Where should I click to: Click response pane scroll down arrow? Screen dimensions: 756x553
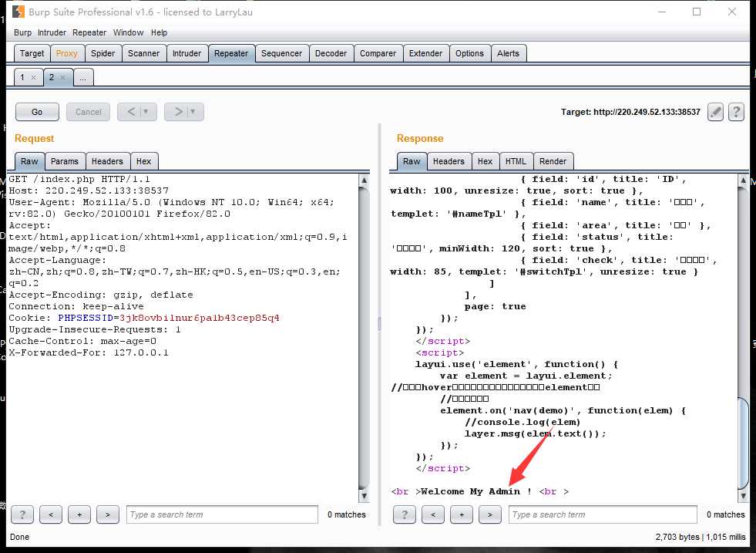click(743, 496)
